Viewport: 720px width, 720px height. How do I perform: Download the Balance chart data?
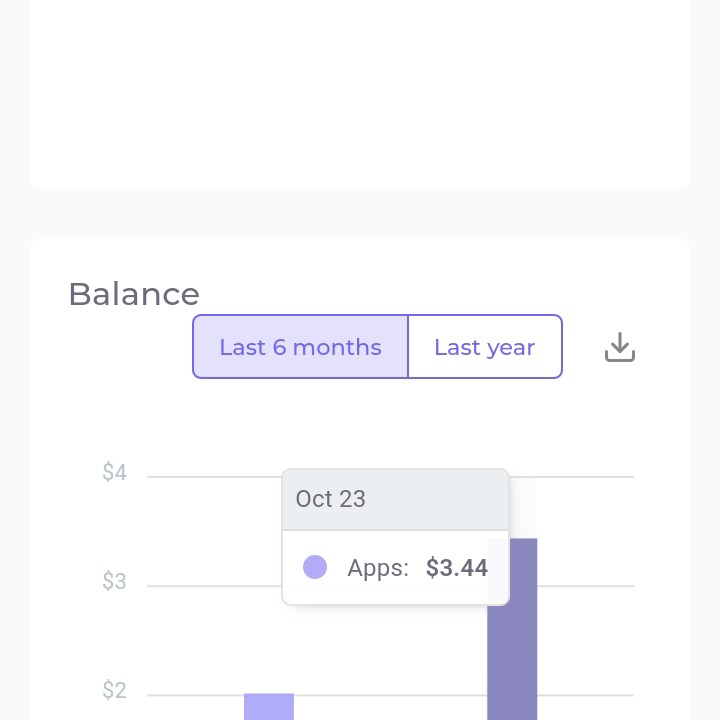(619, 347)
